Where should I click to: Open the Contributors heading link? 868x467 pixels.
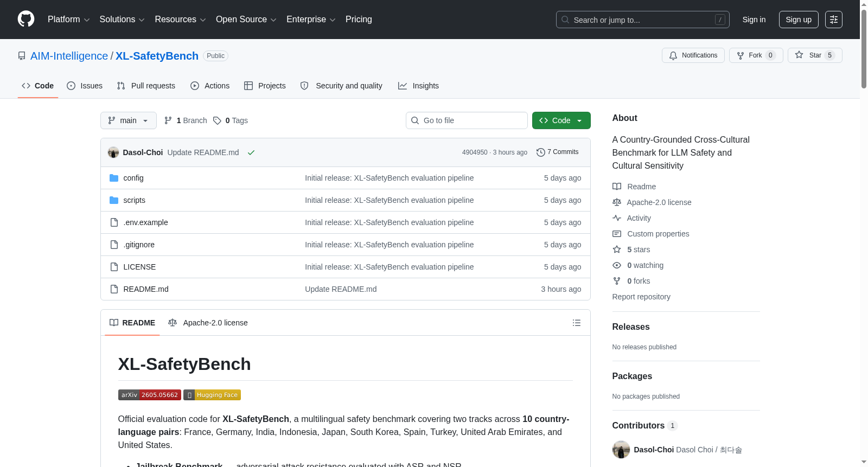pyautogui.click(x=645, y=425)
